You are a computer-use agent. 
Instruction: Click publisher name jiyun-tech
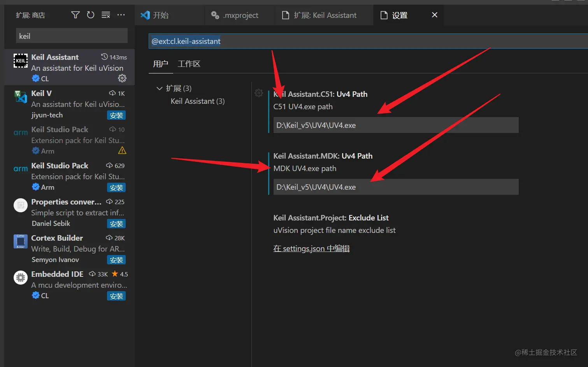click(x=47, y=115)
